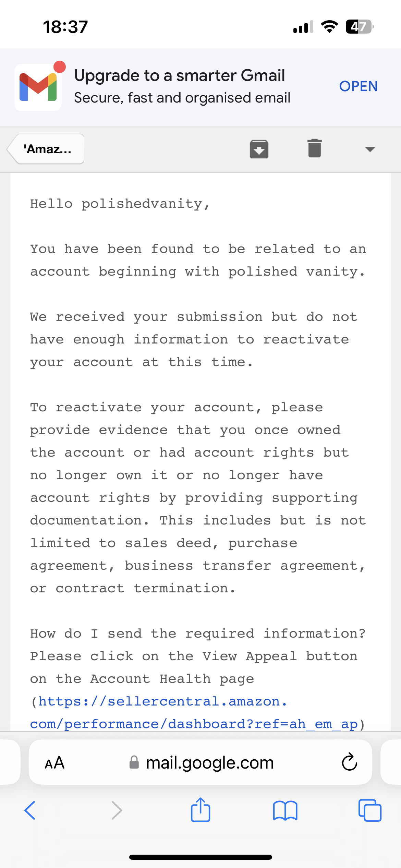Image resolution: width=401 pixels, height=868 pixels.
Task: Go back to 'Amaz... conversation list
Action: point(46,149)
